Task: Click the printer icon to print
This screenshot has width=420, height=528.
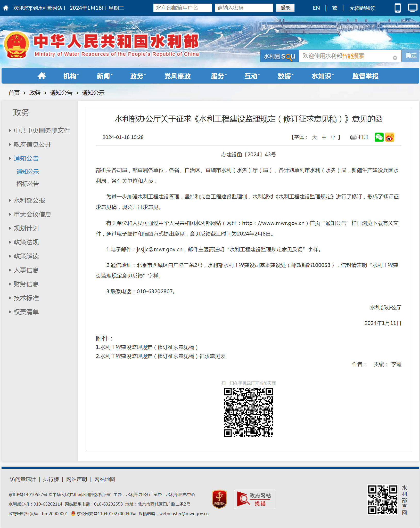Action: 353,137
